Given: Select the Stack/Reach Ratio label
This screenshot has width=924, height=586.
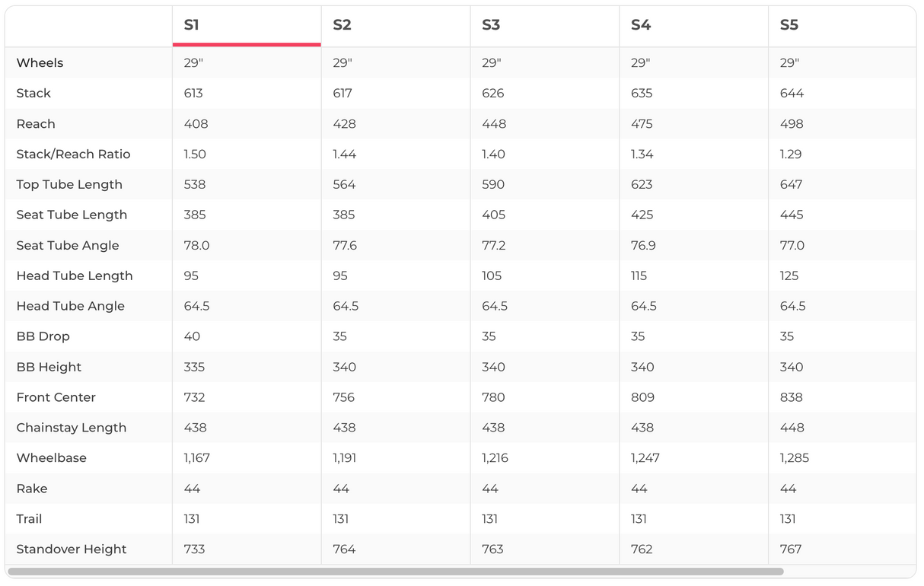Looking at the screenshot, I should point(73,154).
